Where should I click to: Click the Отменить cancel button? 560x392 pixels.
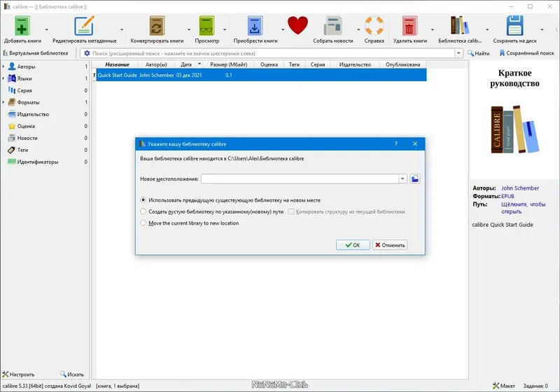click(x=390, y=245)
